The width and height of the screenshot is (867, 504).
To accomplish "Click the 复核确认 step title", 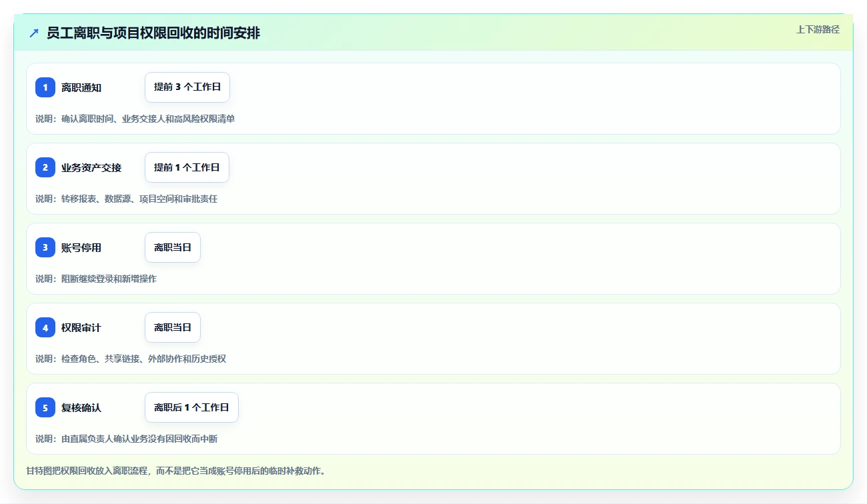I will pos(81,407).
